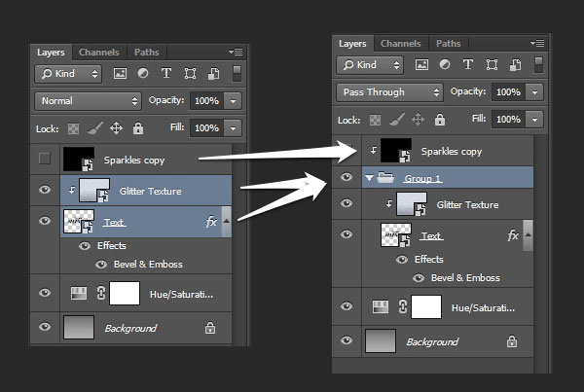Open right Layers panel flyout menu
The width and height of the screenshot is (584, 392).
click(x=537, y=43)
